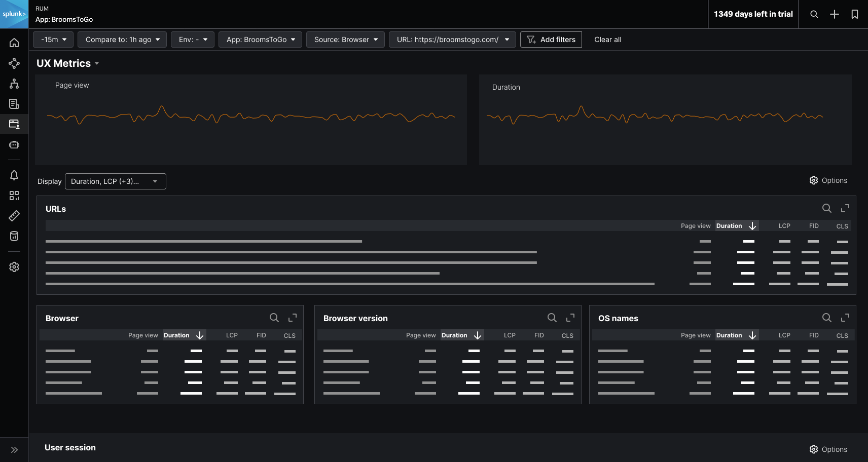Click the bookmark icon in header
Screen dimensions: 868x462
(x=855, y=14)
